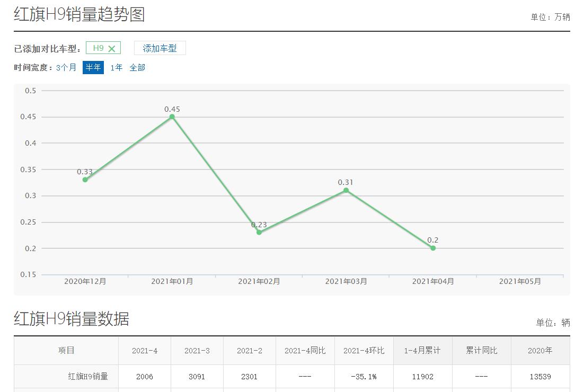Select the 3个月 time range
Image resolution: width=575 pixels, height=392 pixels.
click(66, 67)
